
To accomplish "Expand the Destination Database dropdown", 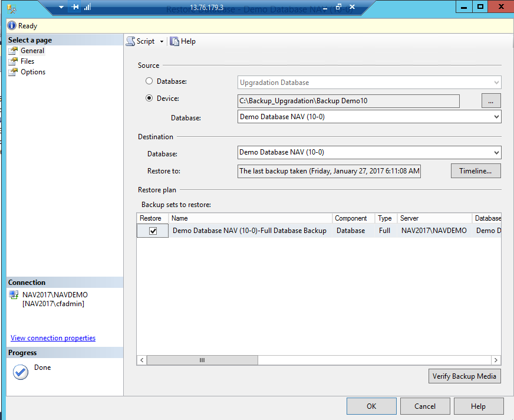I will pyautogui.click(x=496, y=152).
